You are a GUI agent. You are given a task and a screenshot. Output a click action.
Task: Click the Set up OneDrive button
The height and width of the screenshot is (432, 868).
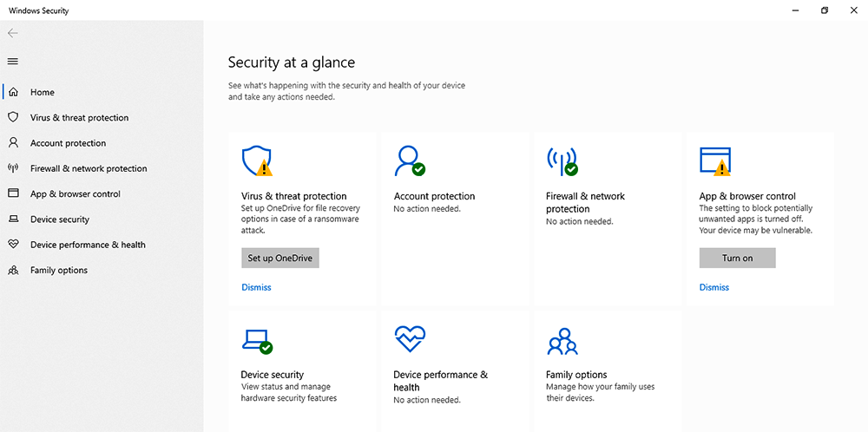pyautogui.click(x=280, y=258)
